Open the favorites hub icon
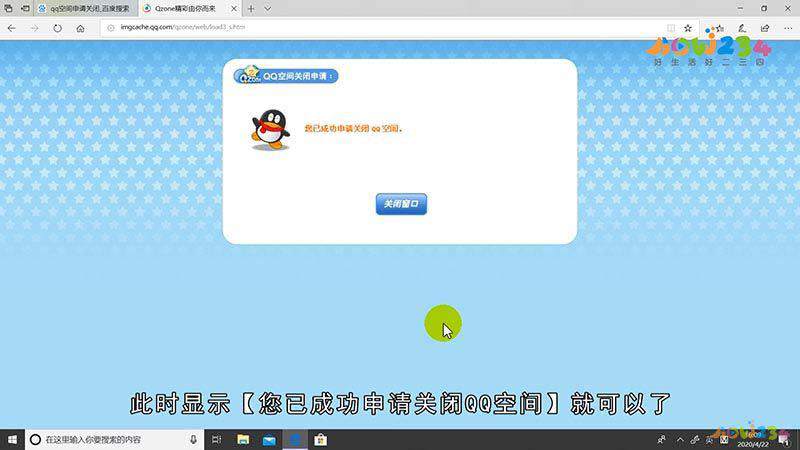 click(x=719, y=29)
